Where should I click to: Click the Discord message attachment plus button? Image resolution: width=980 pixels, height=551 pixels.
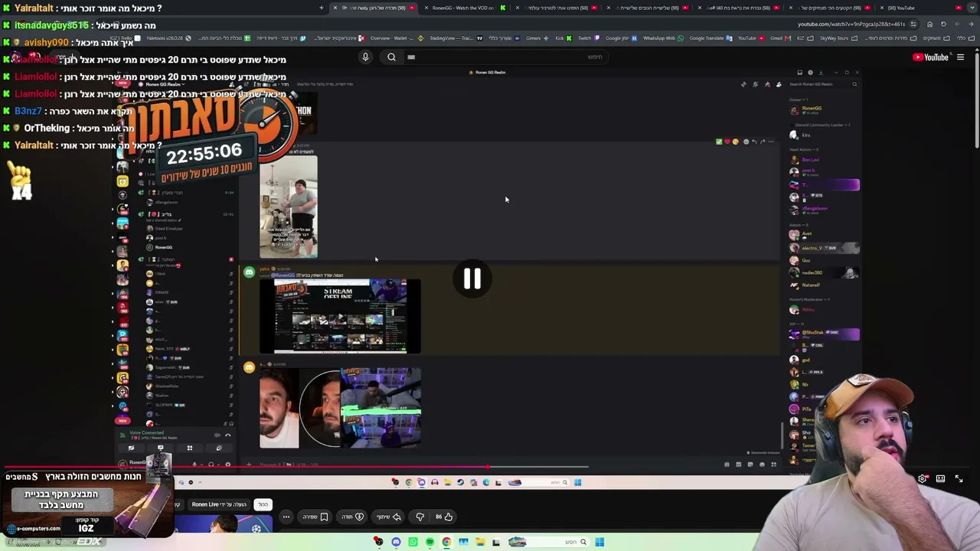point(249,465)
